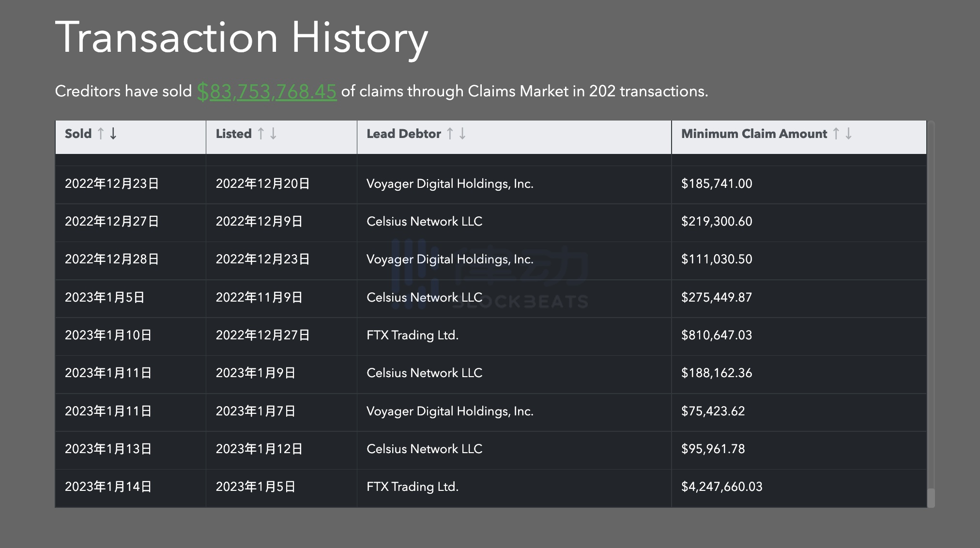
Task: Open the $83,753,768.45 total claims link
Action: point(266,91)
